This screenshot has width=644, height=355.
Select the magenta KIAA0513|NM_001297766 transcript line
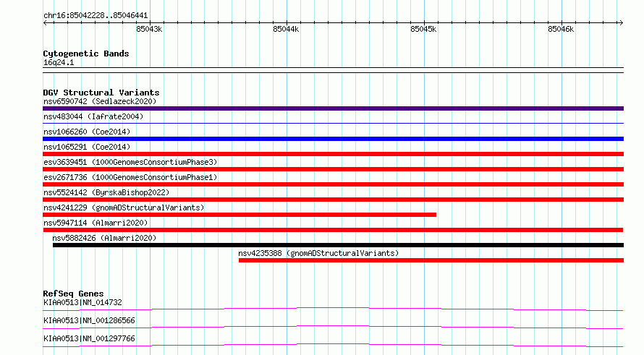tap(333, 345)
